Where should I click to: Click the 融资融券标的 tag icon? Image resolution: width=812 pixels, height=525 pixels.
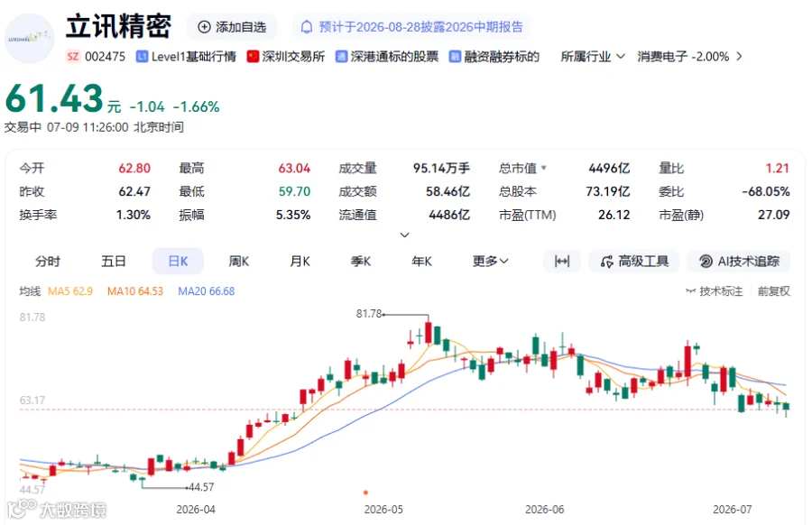click(x=455, y=57)
